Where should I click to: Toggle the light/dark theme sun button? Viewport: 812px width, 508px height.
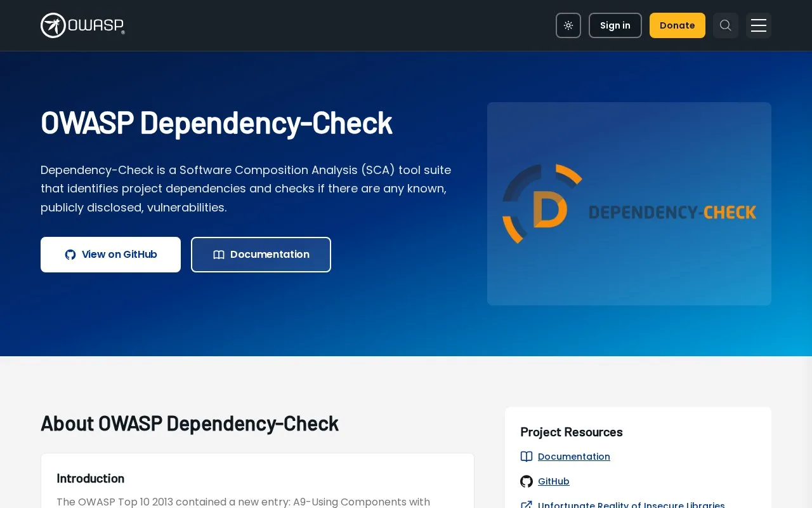[x=568, y=25]
